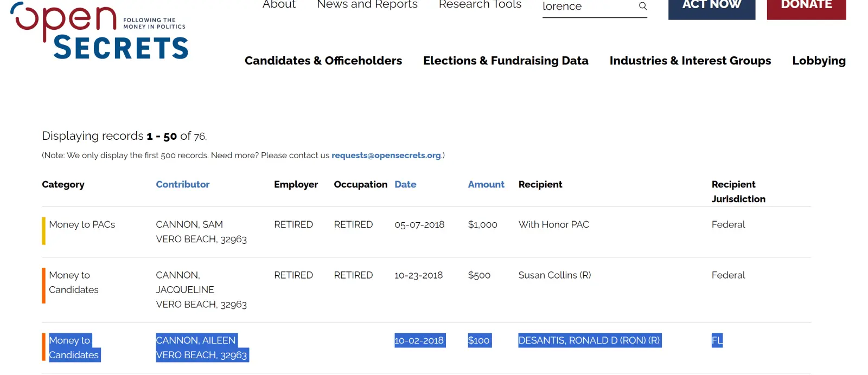This screenshot has width=868, height=375.
Task: Click the search magnifier icon
Action: point(643,7)
